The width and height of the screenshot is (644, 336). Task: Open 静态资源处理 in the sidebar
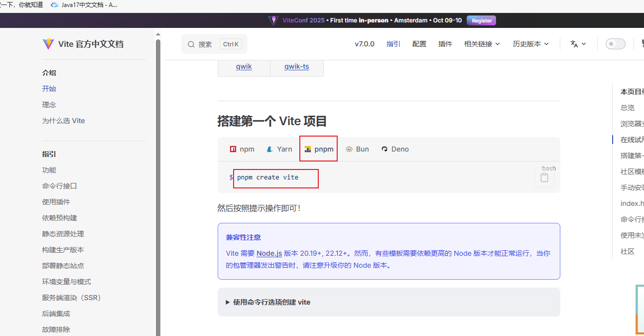(x=63, y=234)
